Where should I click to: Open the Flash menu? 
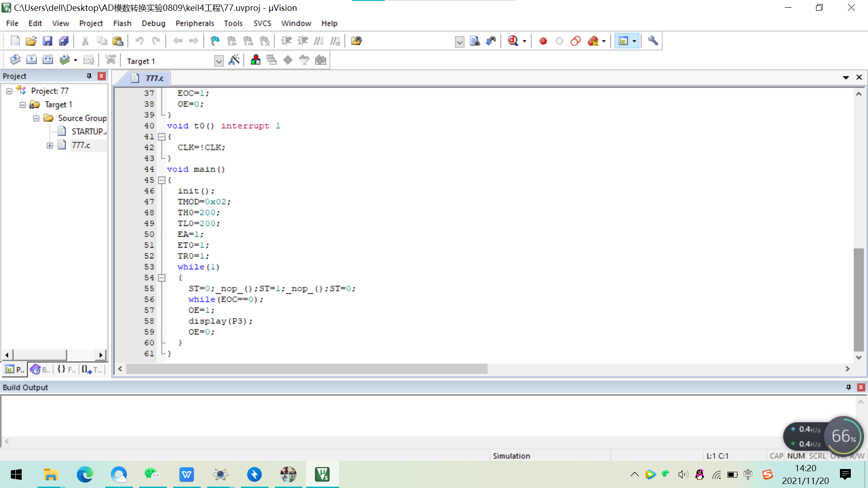(x=122, y=23)
